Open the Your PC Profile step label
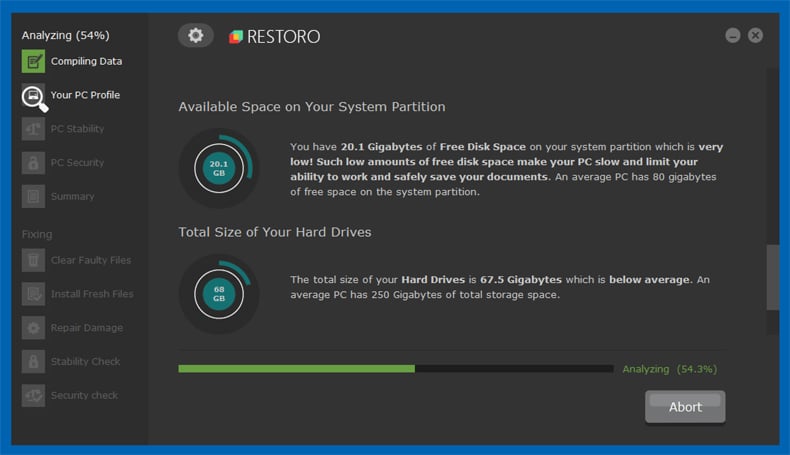 [85, 95]
